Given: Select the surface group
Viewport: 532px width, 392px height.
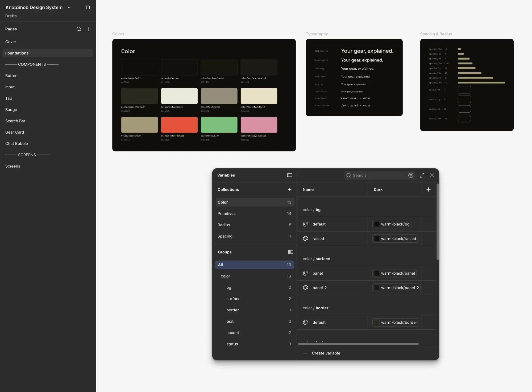Looking at the screenshot, I should click(254, 299).
